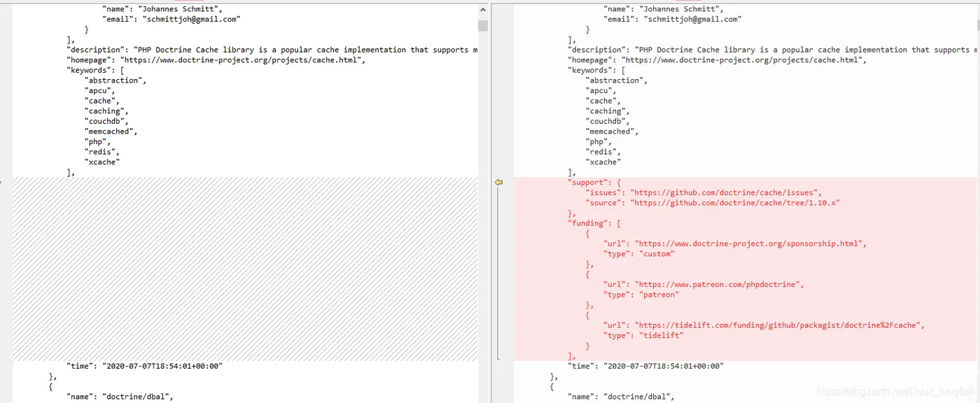Click "redis" keyword in the right pane
Viewport: 980px width, 403px height.
pos(604,152)
